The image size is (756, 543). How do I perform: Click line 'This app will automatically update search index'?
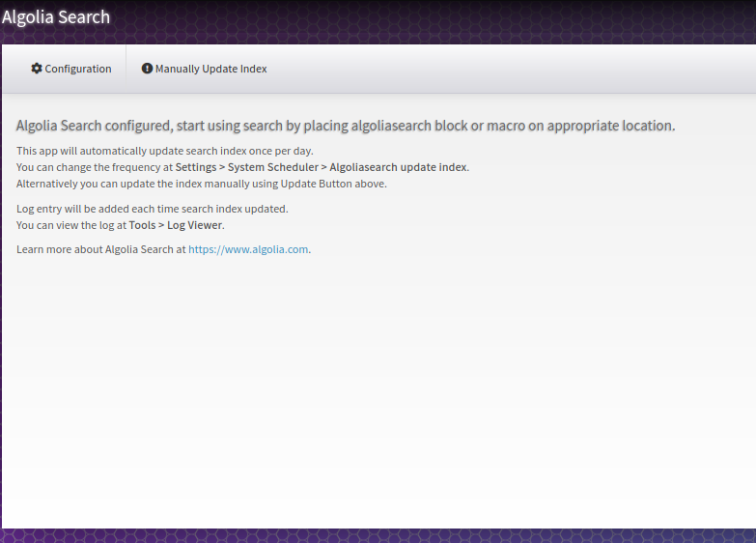pos(165,151)
